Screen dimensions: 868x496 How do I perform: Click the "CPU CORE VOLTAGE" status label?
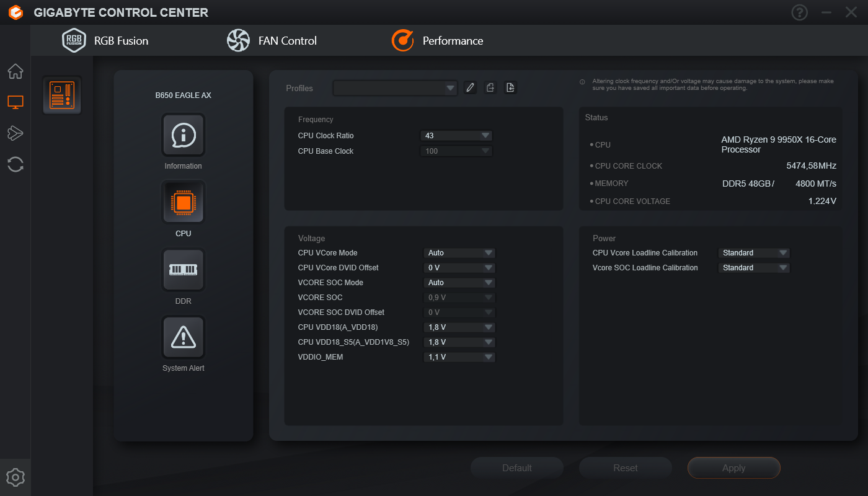[632, 201]
